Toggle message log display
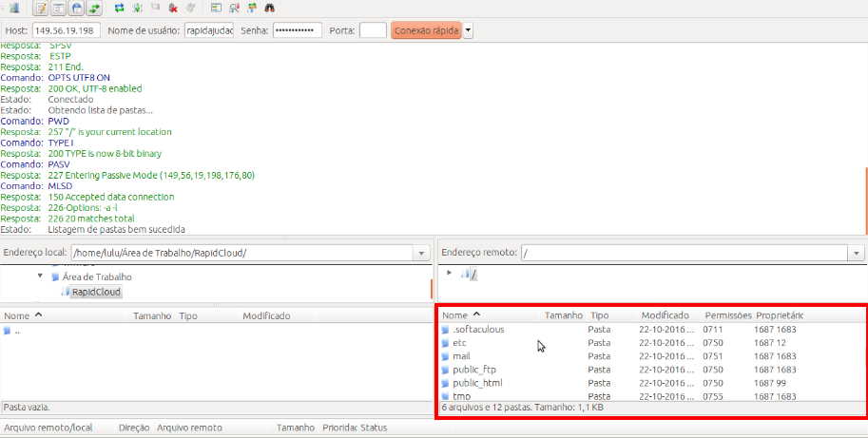The width and height of the screenshot is (868, 438). coord(41,8)
